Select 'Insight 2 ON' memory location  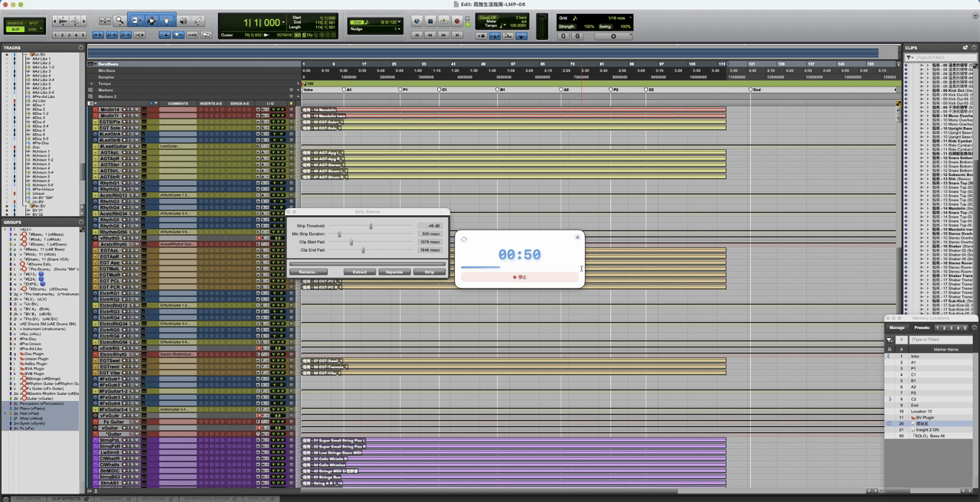(929, 430)
